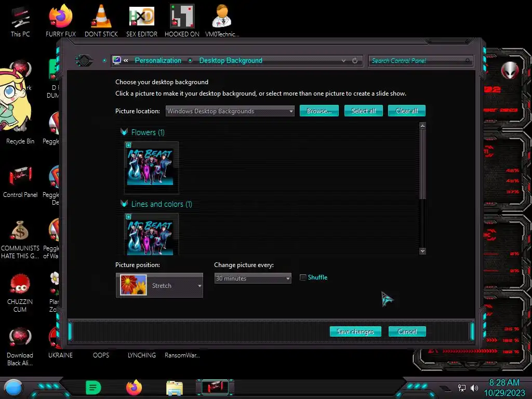Click the scroll down arrow in wallpaper list
Screen dimensions: 532x399
click(x=422, y=251)
